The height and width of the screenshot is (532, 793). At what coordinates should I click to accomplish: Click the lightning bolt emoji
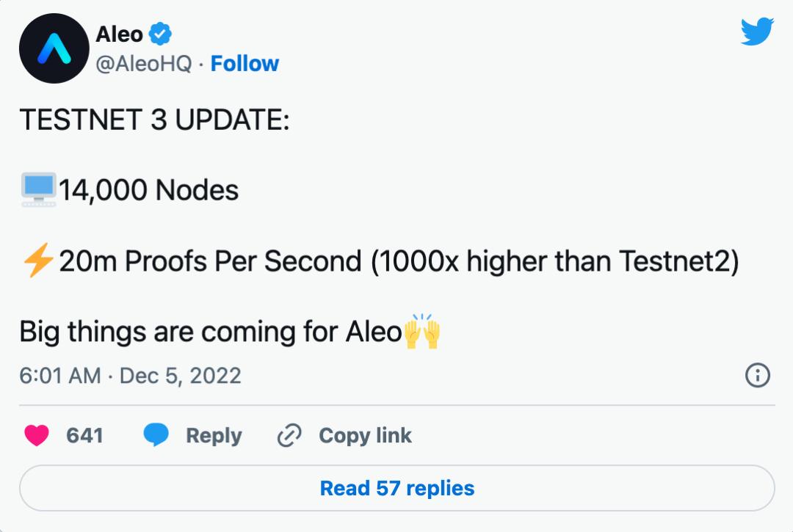[37, 260]
